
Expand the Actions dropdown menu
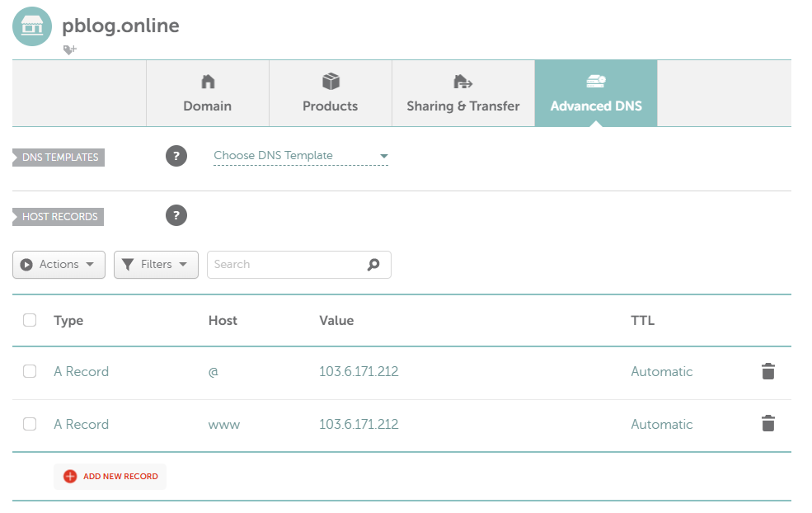pos(59,265)
